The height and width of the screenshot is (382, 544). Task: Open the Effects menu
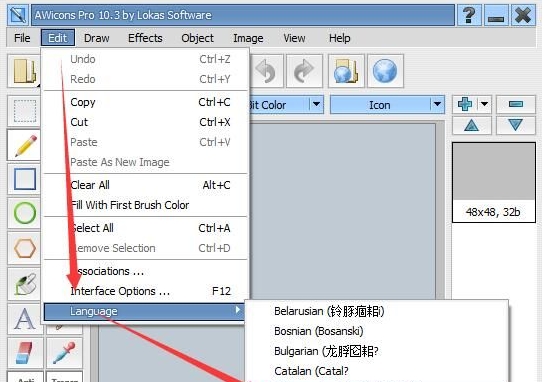coord(145,38)
